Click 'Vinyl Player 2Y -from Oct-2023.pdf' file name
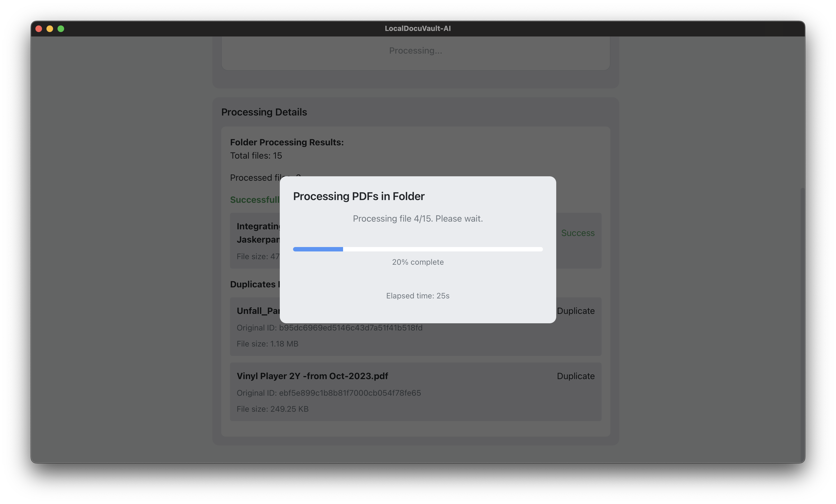The image size is (836, 504). pos(312,376)
